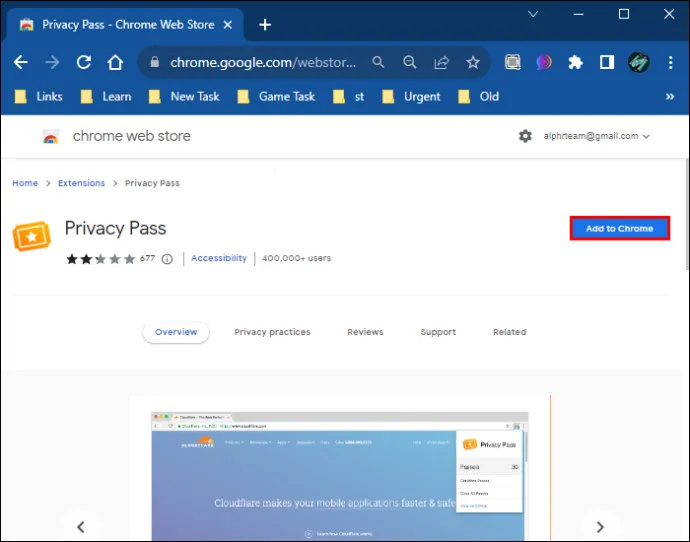This screenshot has height=542, width=690.
Task: Click the Privacy Pass extension heading
Action: 115,228
